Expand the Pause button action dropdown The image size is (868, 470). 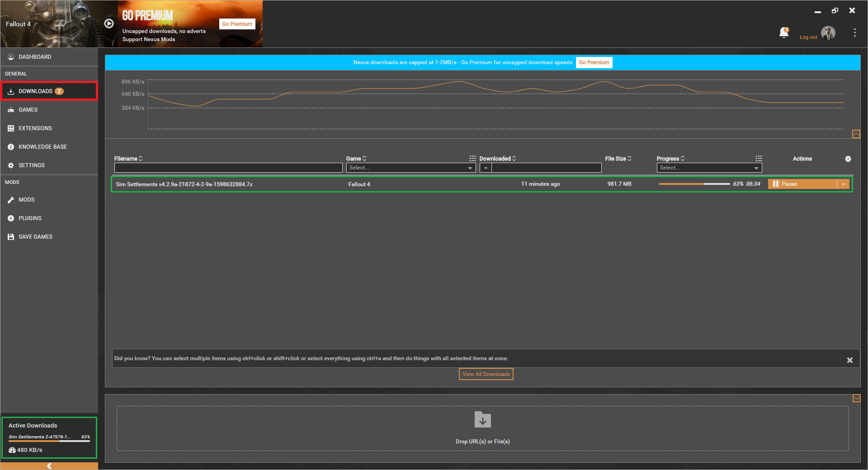(844, 184)
